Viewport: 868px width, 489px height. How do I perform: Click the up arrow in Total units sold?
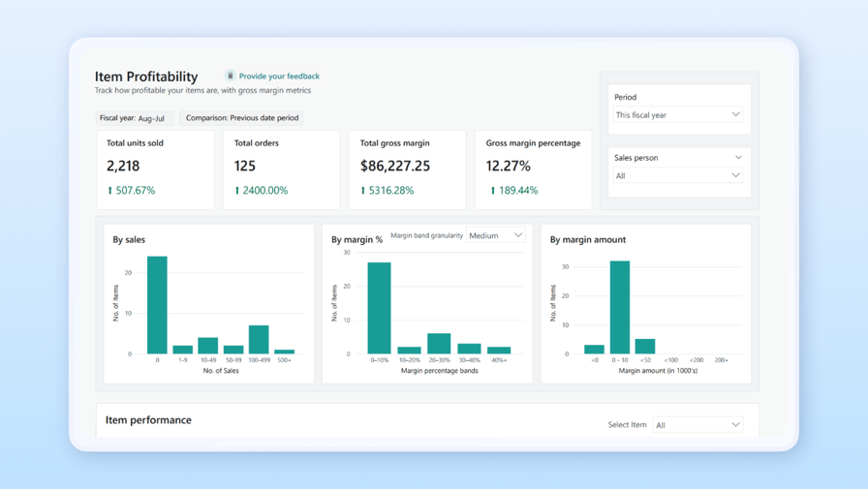(x=110, y=191)
